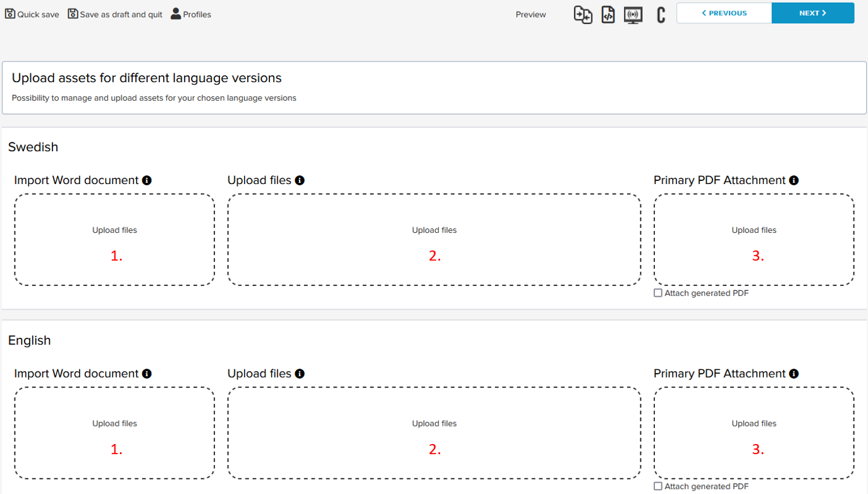
Task: Click info icon beside English Import Word document
Action: (x=147, y=374)
